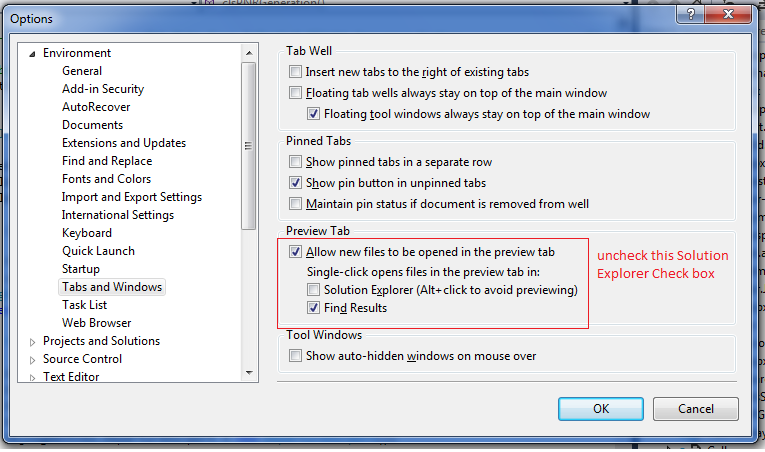Uncheck Show pin button in unpinned tabs
Screen dimensions: 765x452
click(x=295, y=183)
